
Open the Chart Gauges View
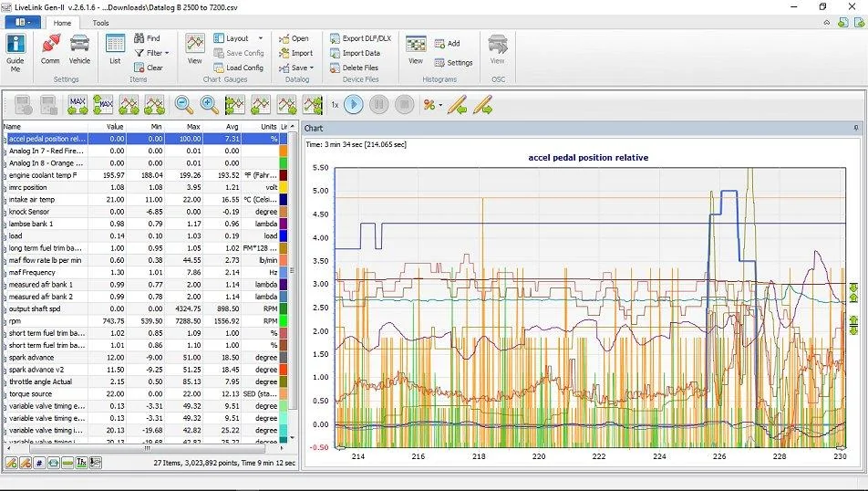click(x=195, y=49)
